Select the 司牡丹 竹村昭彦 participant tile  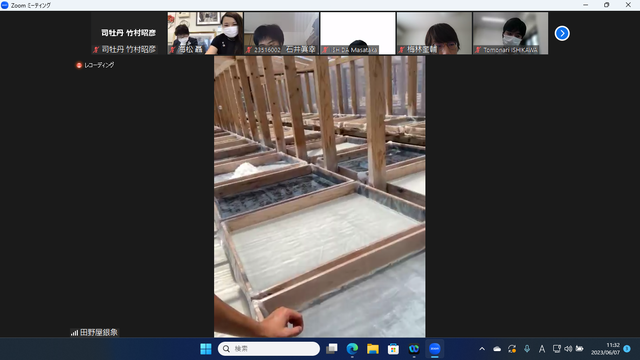(x=129, y=33)
